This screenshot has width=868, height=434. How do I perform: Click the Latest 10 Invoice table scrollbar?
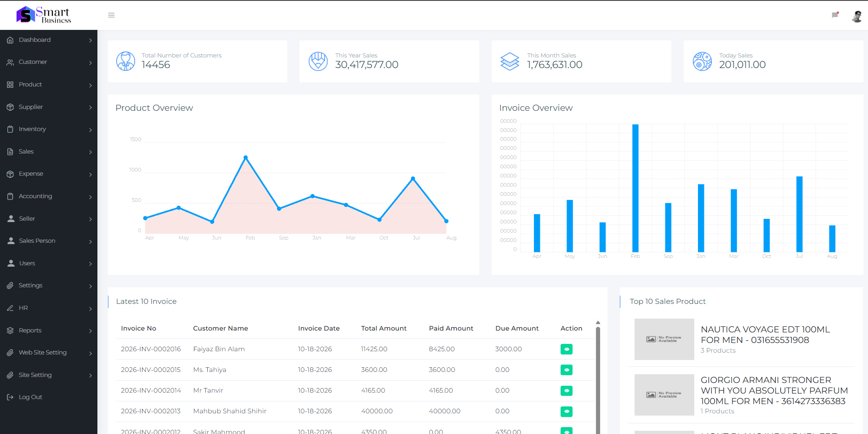pos(598,377)
